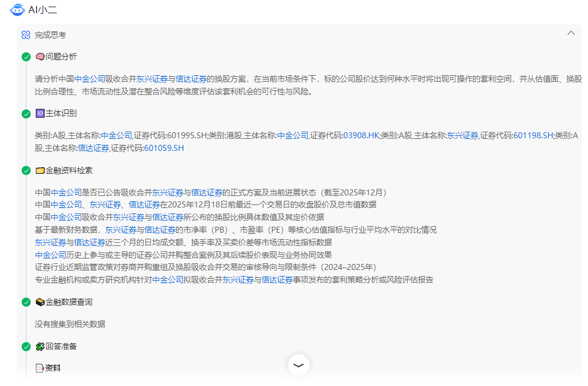The image size is (588, 386).
Task: Click the box icon before 金融数据查询
Action: 40,302
